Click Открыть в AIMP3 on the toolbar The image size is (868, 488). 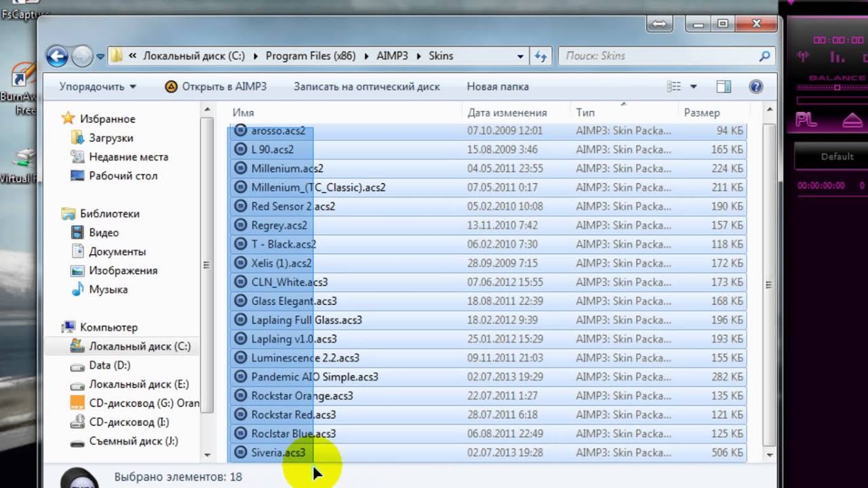click(216, 87)
